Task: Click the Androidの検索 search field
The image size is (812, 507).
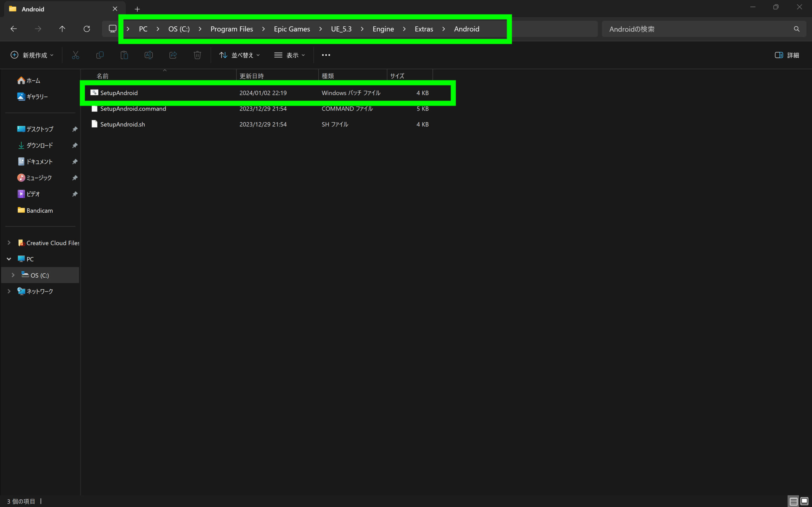Action: click(698, 29)
